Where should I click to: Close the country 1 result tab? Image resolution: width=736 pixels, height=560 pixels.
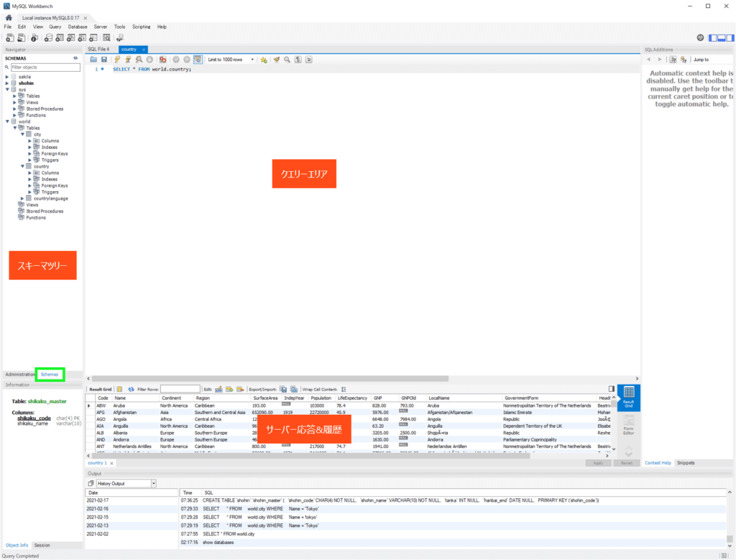pos(111,463)
